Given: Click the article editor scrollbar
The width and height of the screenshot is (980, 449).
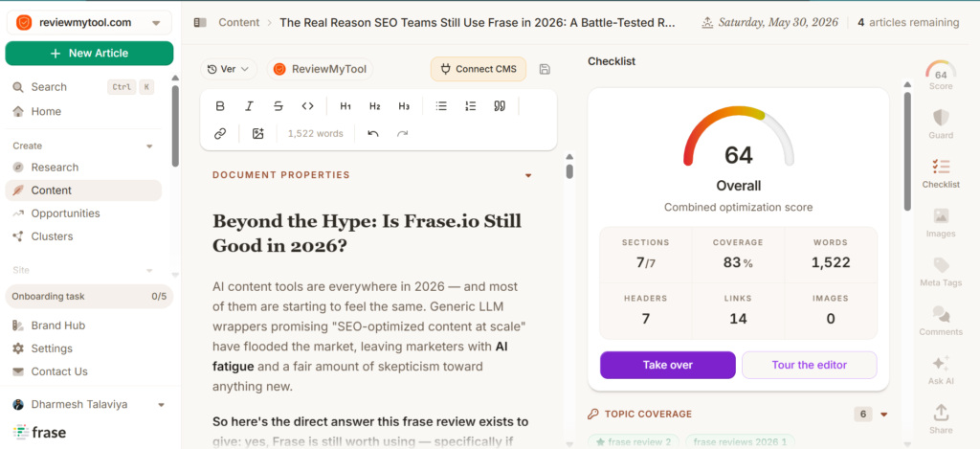Looking at the screenshot, I should (x=569, y=171).
